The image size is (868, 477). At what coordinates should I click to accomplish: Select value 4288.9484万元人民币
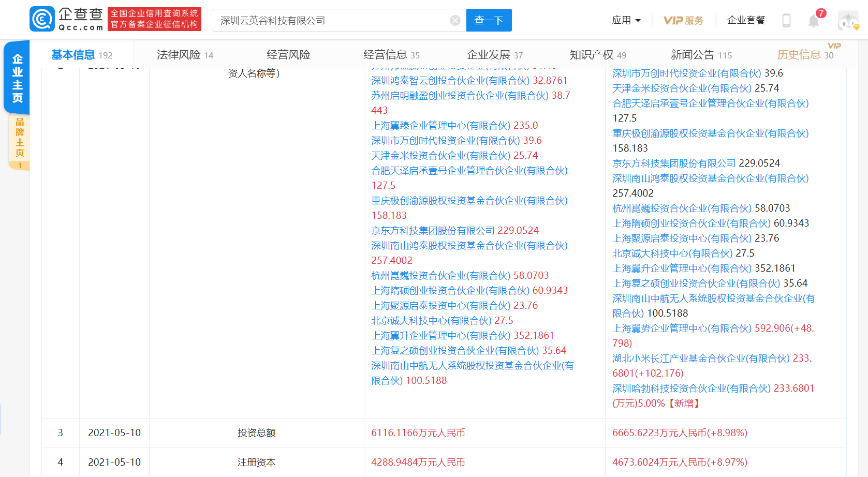[x=418, y=463]
